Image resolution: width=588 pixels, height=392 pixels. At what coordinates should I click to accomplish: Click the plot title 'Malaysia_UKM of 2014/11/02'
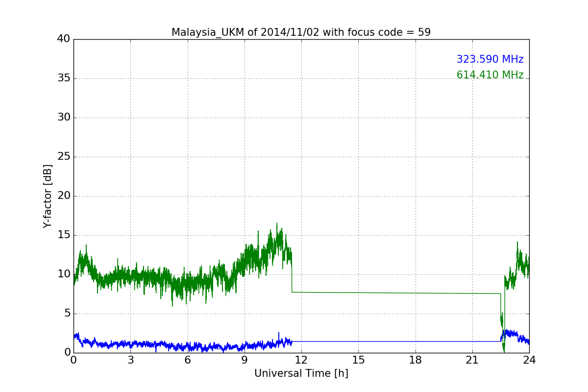pos(301,32)
